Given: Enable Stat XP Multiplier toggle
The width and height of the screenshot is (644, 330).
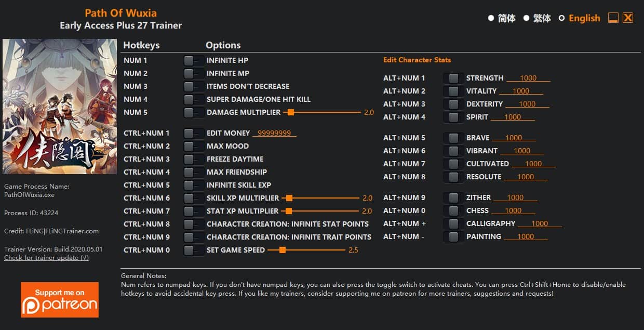Looking at the screenshot, I should coord(194,211).
